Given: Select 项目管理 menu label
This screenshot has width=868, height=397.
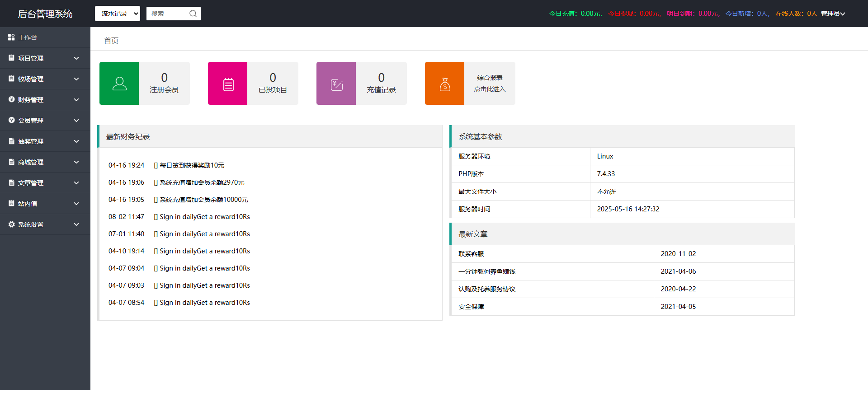Looking at the screenshot, I should click(31, 58).
